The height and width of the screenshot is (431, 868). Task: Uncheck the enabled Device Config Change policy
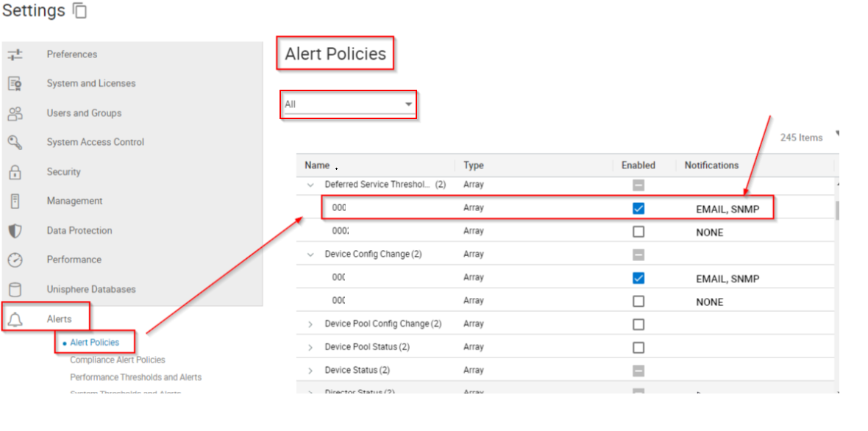point(638,278)
